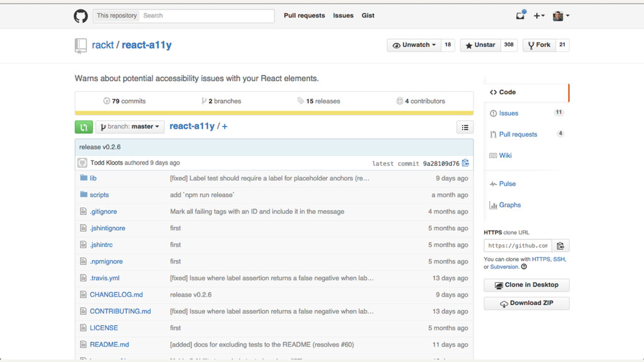
Task: Open the .npmignore file
Action: click(106, 261)
